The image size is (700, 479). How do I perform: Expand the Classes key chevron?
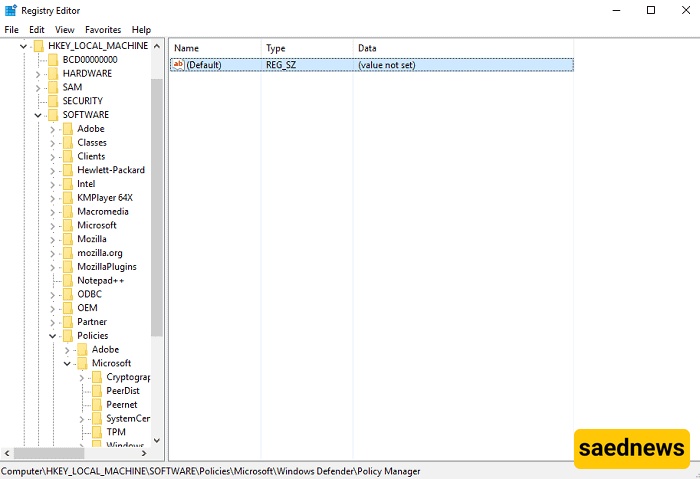click(53, 143)
